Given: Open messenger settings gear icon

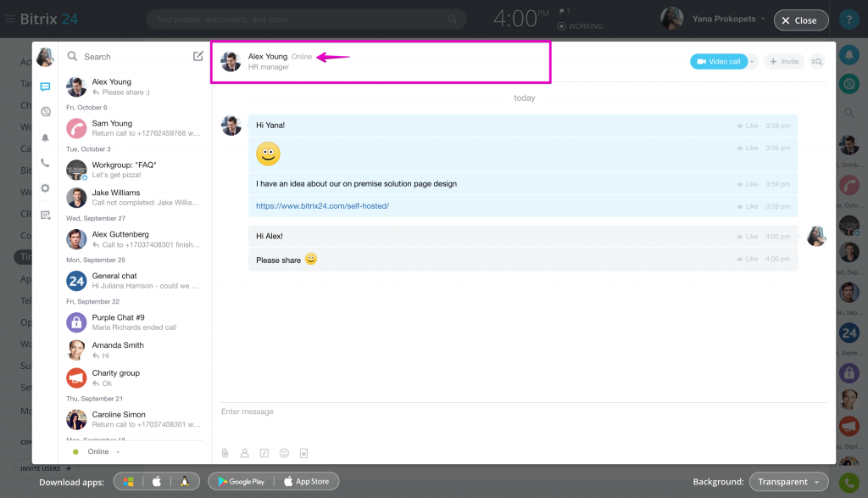Looking at the screenshot, I should [46, 188].
